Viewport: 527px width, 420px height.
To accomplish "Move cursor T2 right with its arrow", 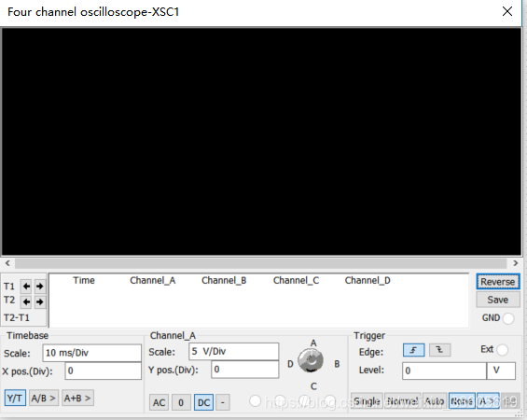I will pos(40,301).
